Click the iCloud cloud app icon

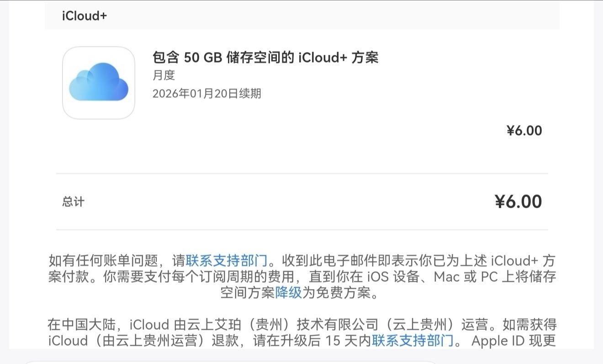click(99, 83)
